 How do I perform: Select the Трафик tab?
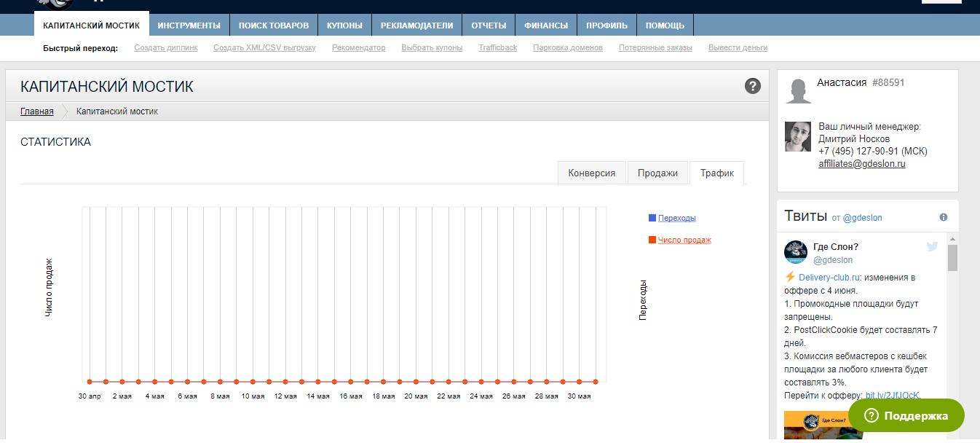click(716, 173)
